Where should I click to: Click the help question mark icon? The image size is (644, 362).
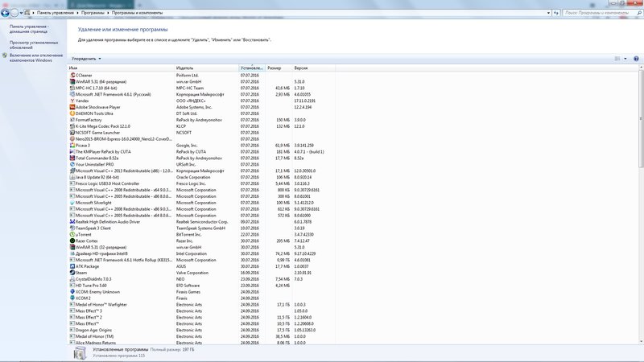click(x=636, y=58)
